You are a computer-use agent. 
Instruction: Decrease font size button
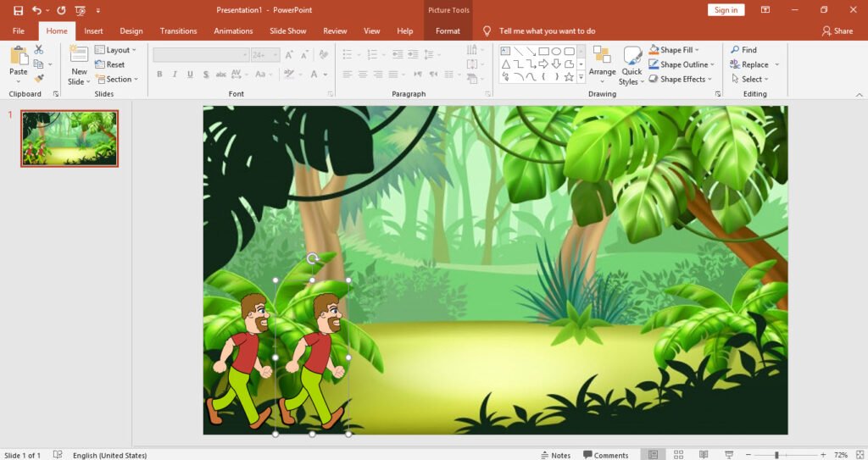[x=304, y=55]
